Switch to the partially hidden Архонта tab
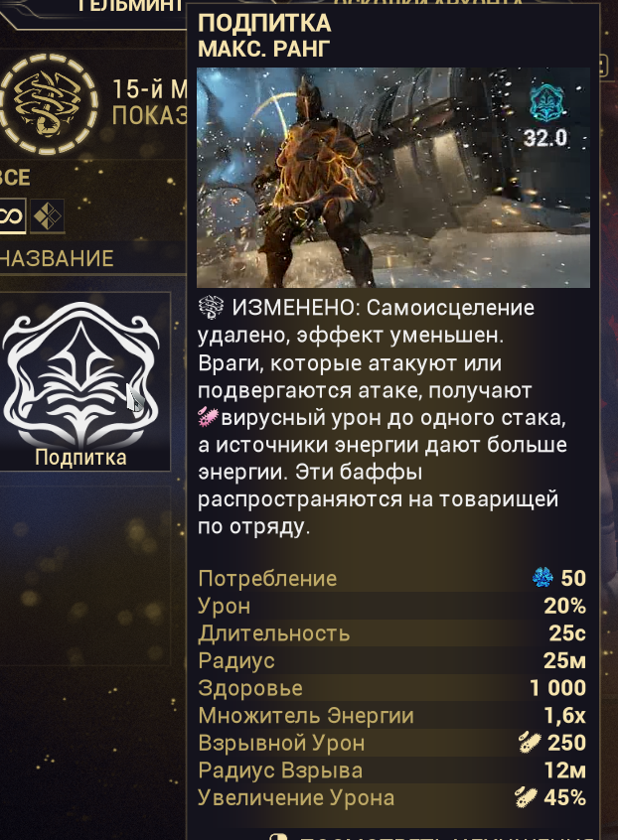The image size is (618, 840). (434, 3)
